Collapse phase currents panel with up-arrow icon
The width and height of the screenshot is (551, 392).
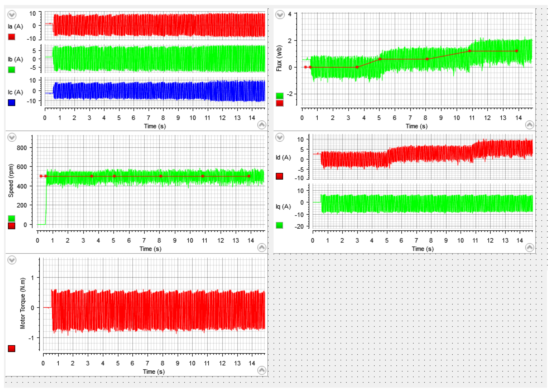click(262, 125)
